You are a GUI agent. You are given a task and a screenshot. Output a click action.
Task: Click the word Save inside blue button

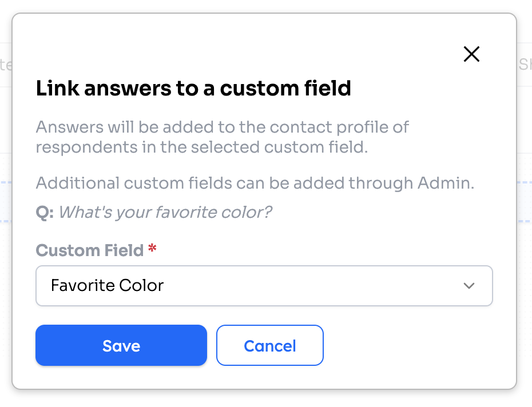[x=121, y=346]
